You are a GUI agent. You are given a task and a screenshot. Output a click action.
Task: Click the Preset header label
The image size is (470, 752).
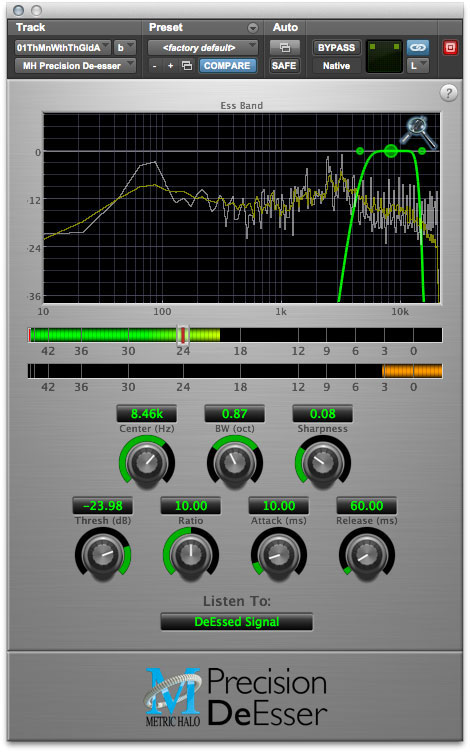click(x=165, y=27)
